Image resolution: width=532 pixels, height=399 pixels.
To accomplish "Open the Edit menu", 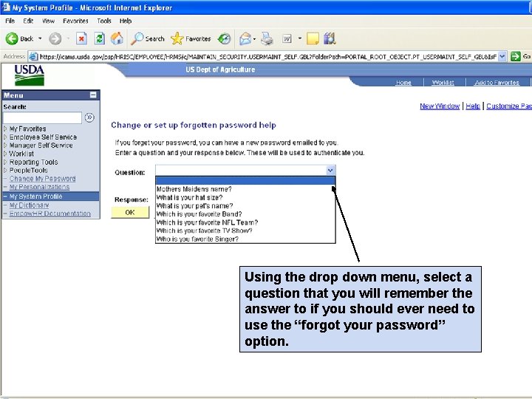I will click(x=28, y=21).
